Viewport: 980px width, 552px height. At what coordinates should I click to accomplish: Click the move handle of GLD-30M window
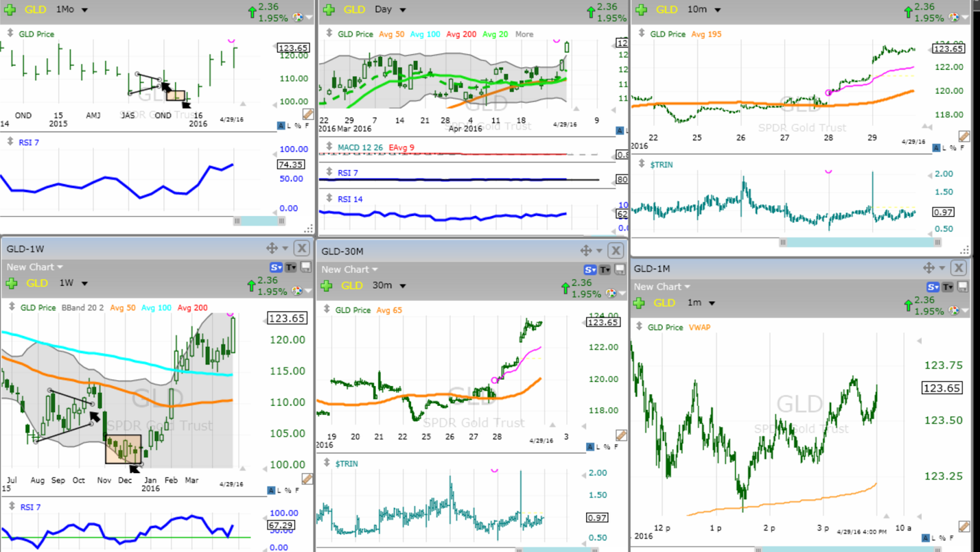pos(586,250)
